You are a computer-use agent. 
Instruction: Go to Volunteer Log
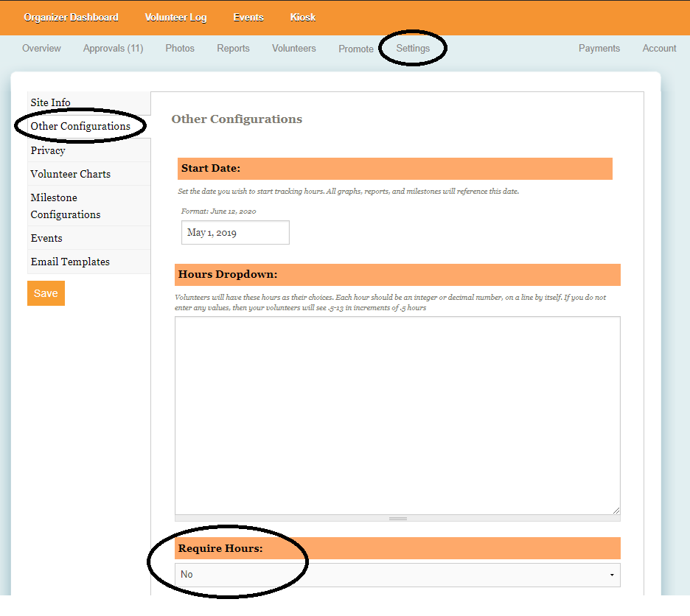point(175,17)
